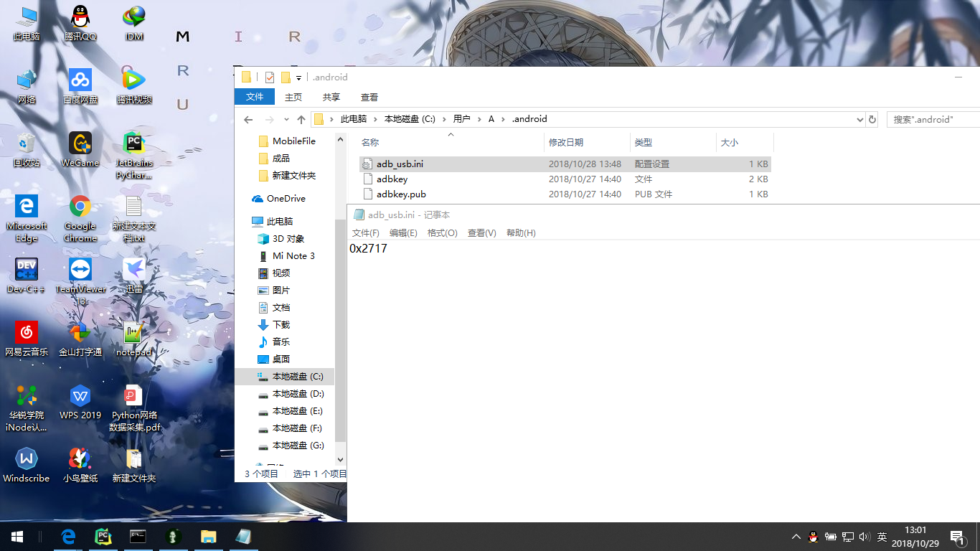Image resolution: width=980 pixels, height=551 pixels.
Task: Select NetEase Cloud Music desktop icon
Action: coord(27,339)
